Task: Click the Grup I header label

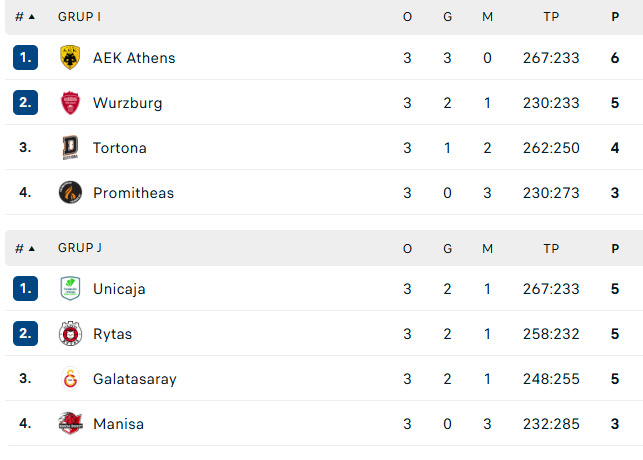Action: [79, 17]
